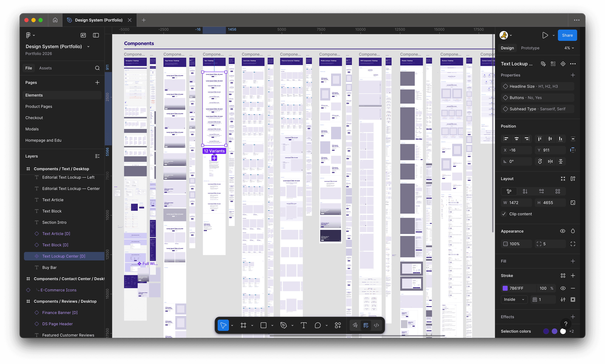Switch to the Prototype tab

[x=530, y=48]
